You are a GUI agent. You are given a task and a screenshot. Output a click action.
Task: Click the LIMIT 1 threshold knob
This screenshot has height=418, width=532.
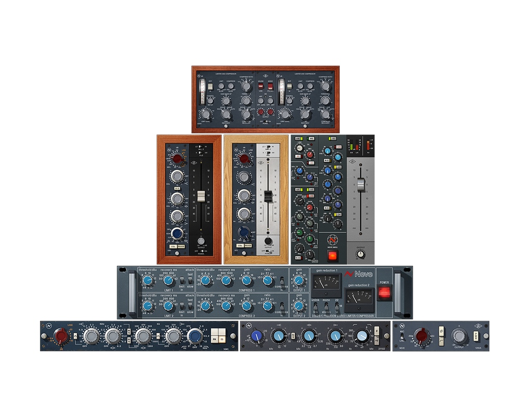pyautogui.click(x=148, y=281)
